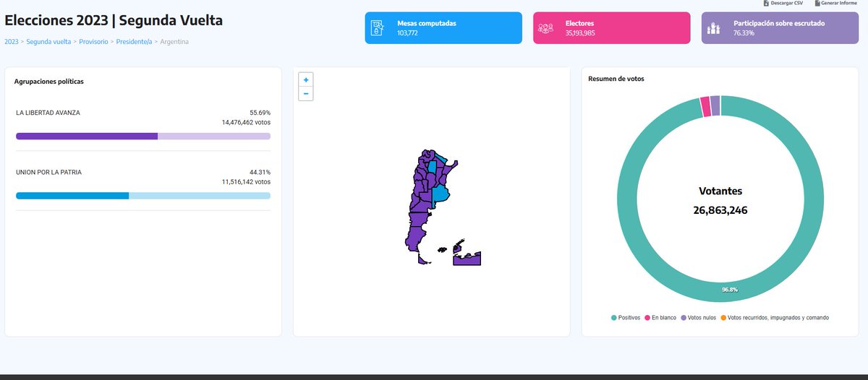Click Union por la Patria blue progress bar
Image resolution: width=868 pixels, height=380 pixels.
click(143, 195)
